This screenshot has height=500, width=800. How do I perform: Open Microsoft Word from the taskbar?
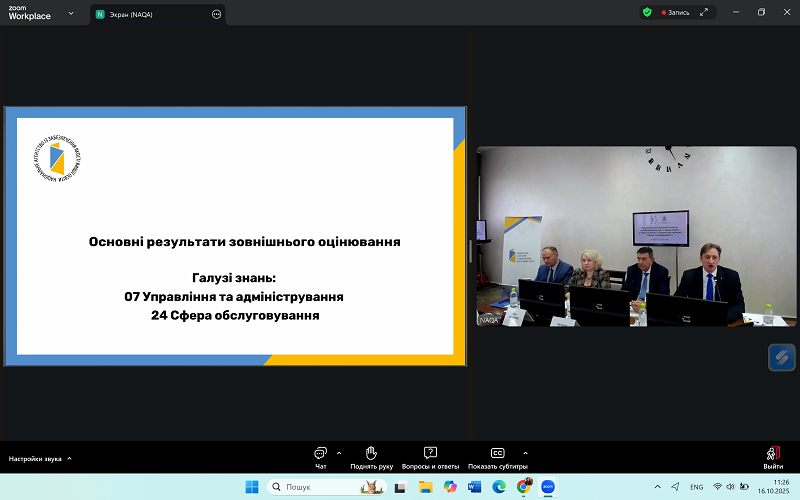475,487
